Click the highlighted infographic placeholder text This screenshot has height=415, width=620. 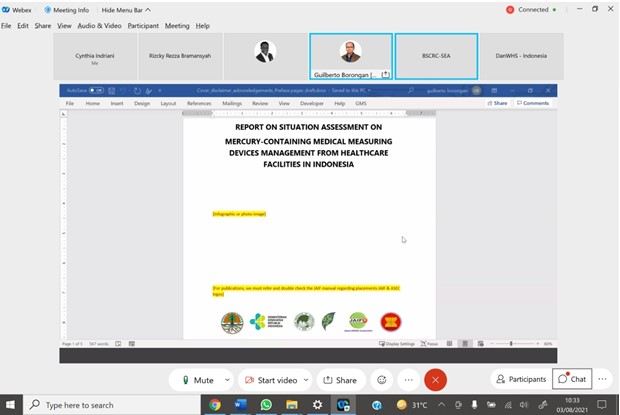coord(239,214)
